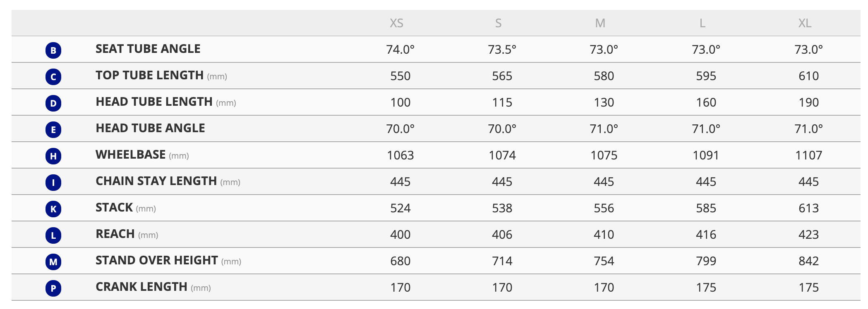Select the XL size column header

(805, 23)
